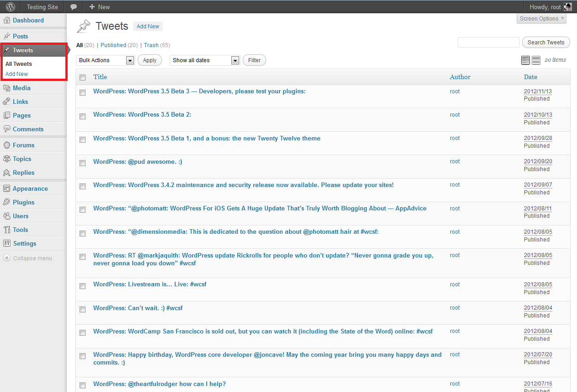Image resolution: width=577 pixels, height=392 pixels.
Task: Click the Users icon in sidebar
Action: pyautogui.click(x=7, y=216)
